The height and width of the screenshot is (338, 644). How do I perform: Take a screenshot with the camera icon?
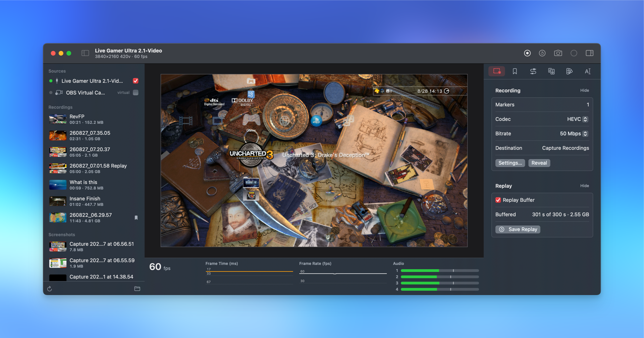click(x=558, y=53)
